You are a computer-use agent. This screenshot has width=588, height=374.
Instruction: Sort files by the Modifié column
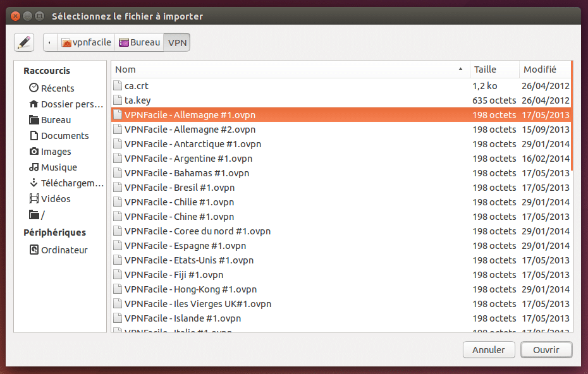[x=545, y=69]
